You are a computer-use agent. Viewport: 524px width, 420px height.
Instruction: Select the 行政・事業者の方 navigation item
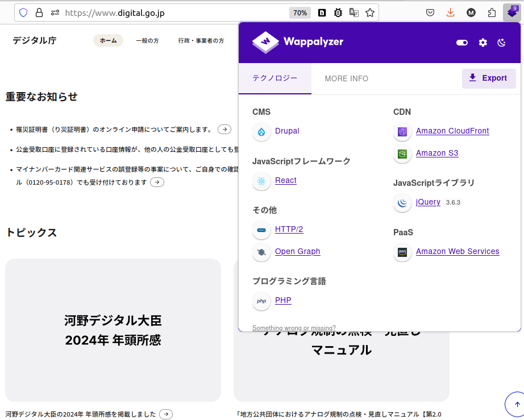(x=201, y=41)
